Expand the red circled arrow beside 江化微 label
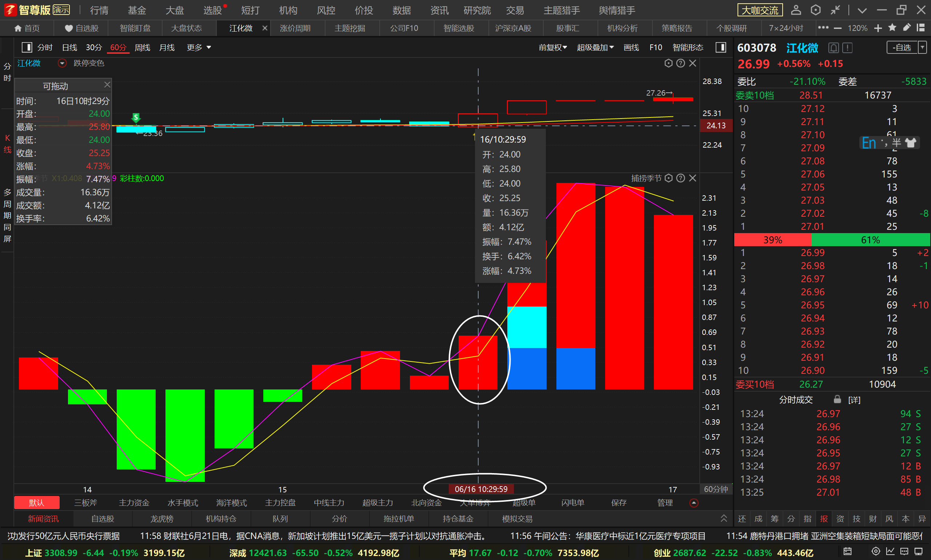 [62, 63]
